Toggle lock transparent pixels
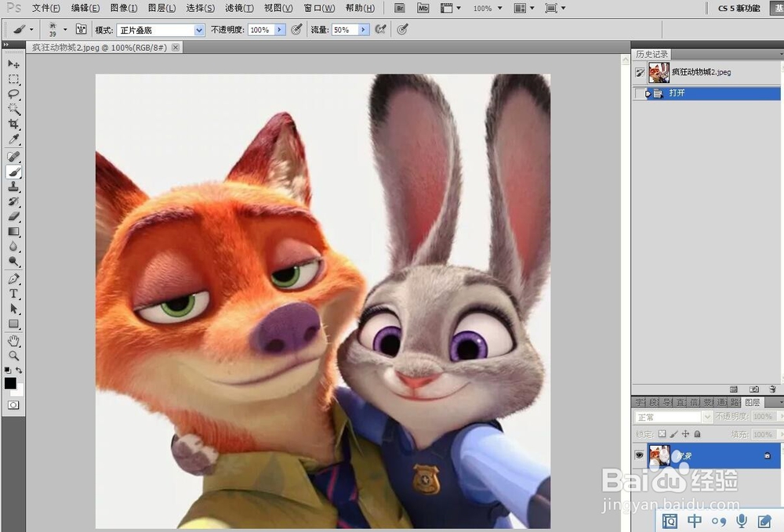This screenshot has width=784, height=532. click(662, 433)
